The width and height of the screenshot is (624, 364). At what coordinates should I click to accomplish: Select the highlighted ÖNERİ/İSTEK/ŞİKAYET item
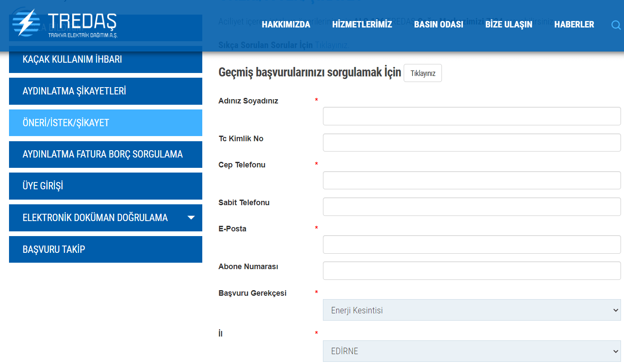pos(105,123)
